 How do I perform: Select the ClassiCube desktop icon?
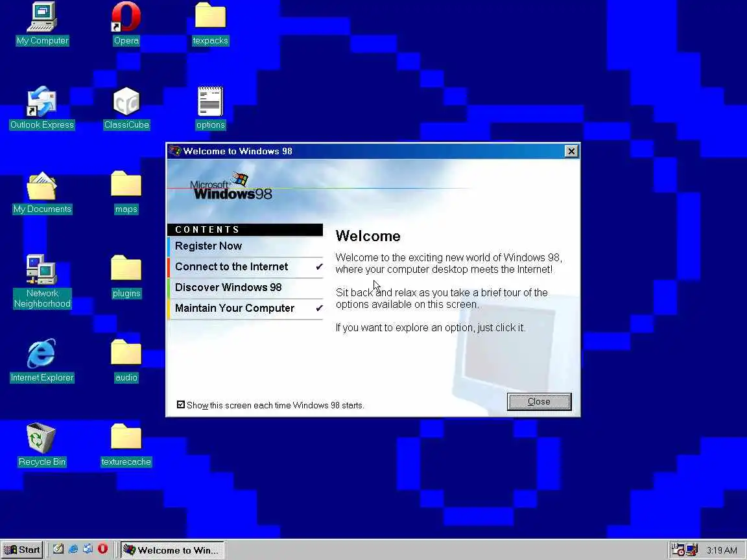[126, 108]
